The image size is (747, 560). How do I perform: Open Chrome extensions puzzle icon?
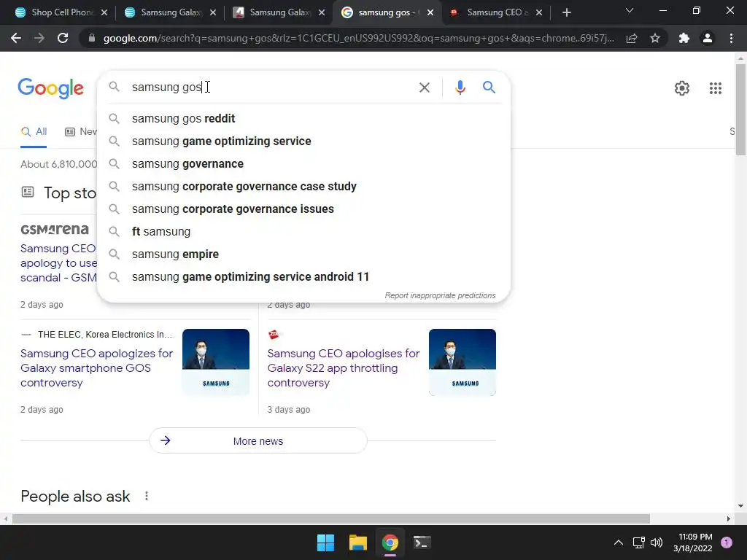point(684,38)
